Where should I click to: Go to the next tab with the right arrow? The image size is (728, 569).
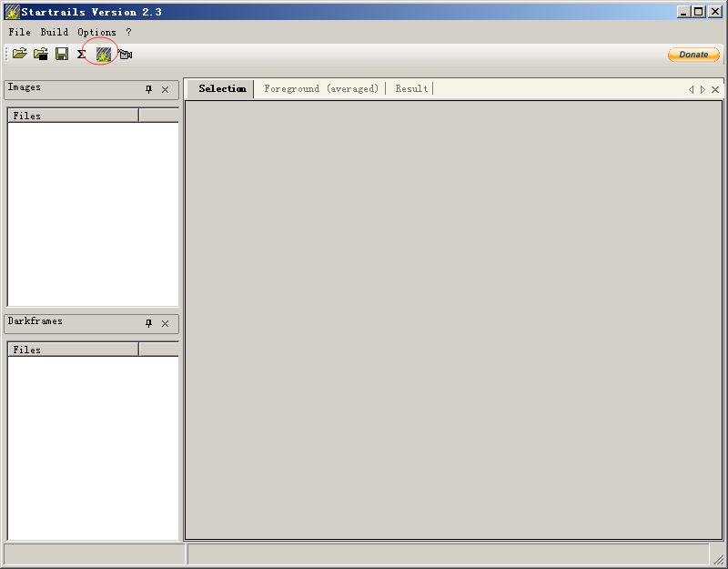pos(703,89)
